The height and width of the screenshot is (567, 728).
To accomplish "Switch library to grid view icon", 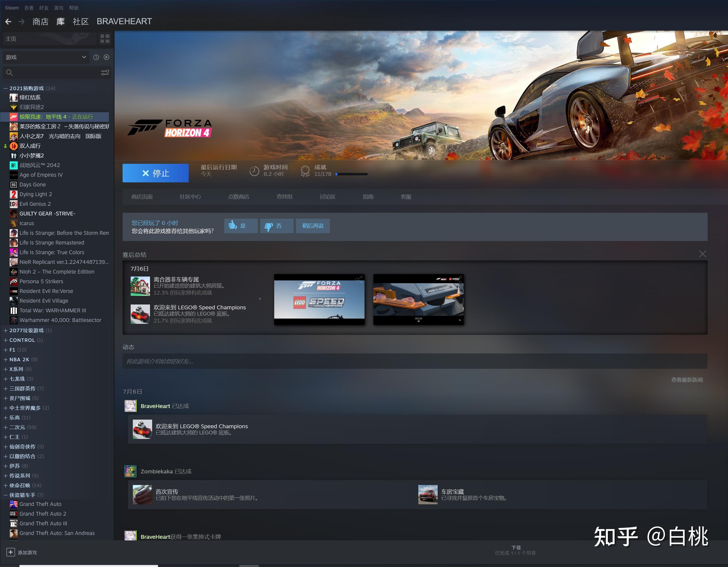I will (x=105, y=39).
